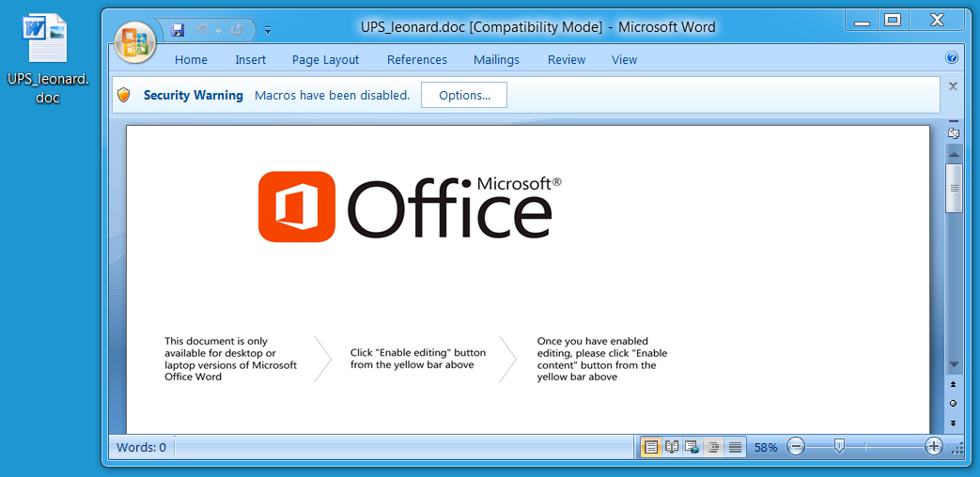Click the Zoom In plus button
The image size is (980, 477).
coord(934,446)
